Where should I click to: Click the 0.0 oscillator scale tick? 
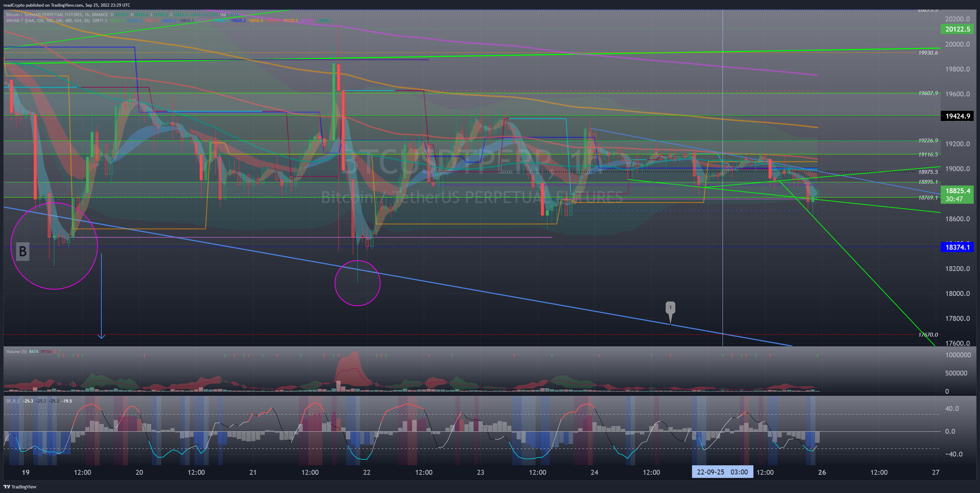click(950, 431)
